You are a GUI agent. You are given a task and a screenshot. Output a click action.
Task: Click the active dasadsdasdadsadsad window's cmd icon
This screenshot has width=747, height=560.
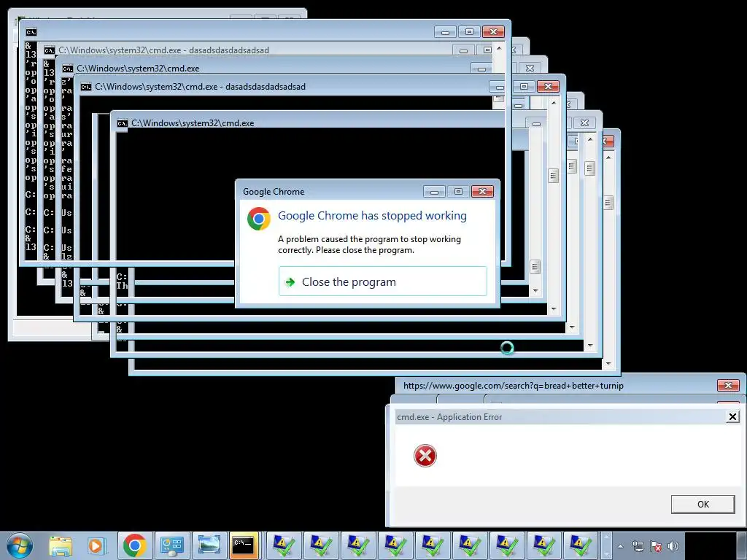(x=86, y=87)
